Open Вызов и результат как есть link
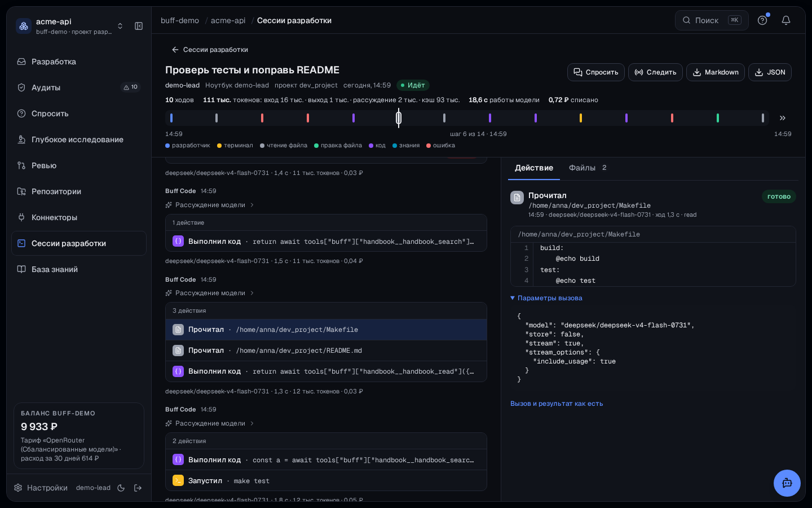 click(x=557, y=404)
